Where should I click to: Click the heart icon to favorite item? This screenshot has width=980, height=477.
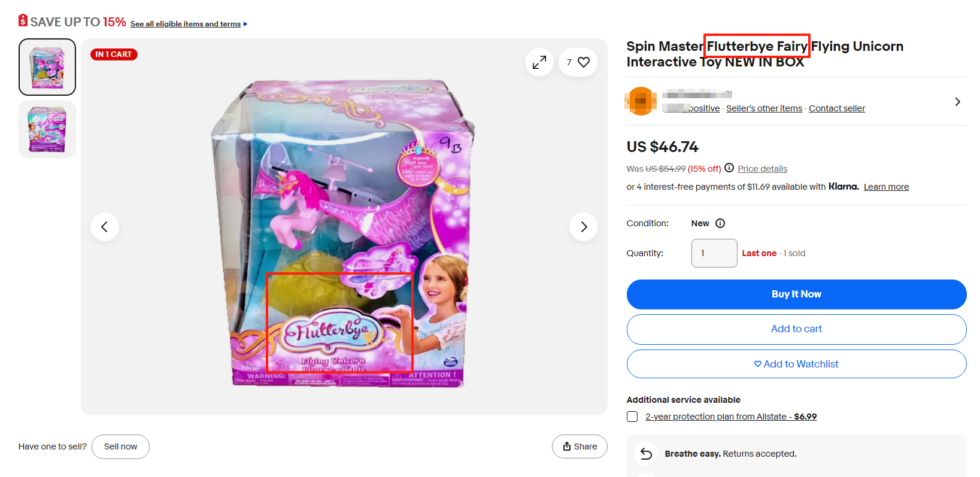pos(584,62)
